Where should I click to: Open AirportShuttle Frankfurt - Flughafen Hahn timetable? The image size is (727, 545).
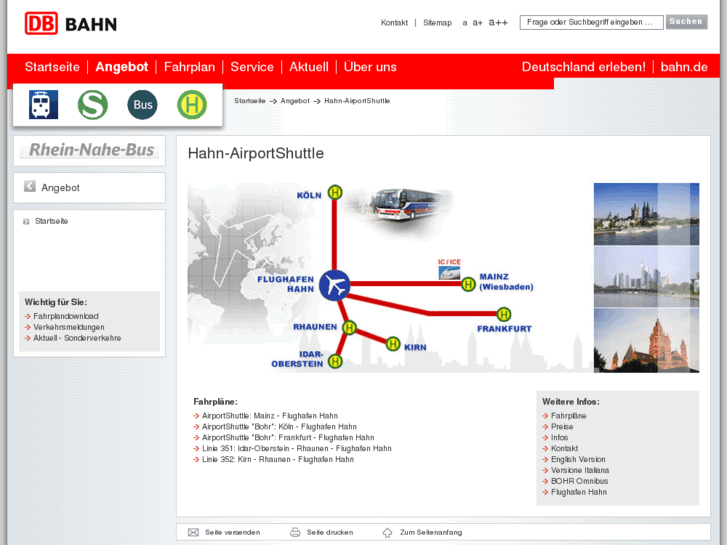click(x=288, y=437)
